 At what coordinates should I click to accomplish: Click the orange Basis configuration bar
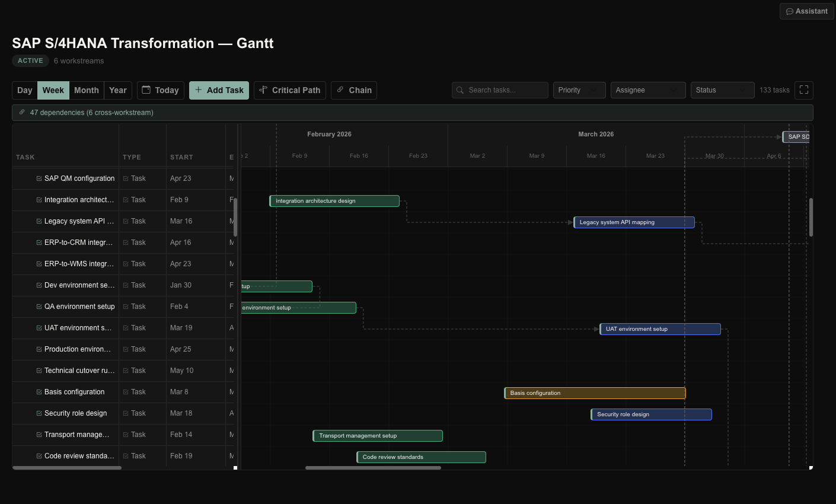(x=595, y=393)
